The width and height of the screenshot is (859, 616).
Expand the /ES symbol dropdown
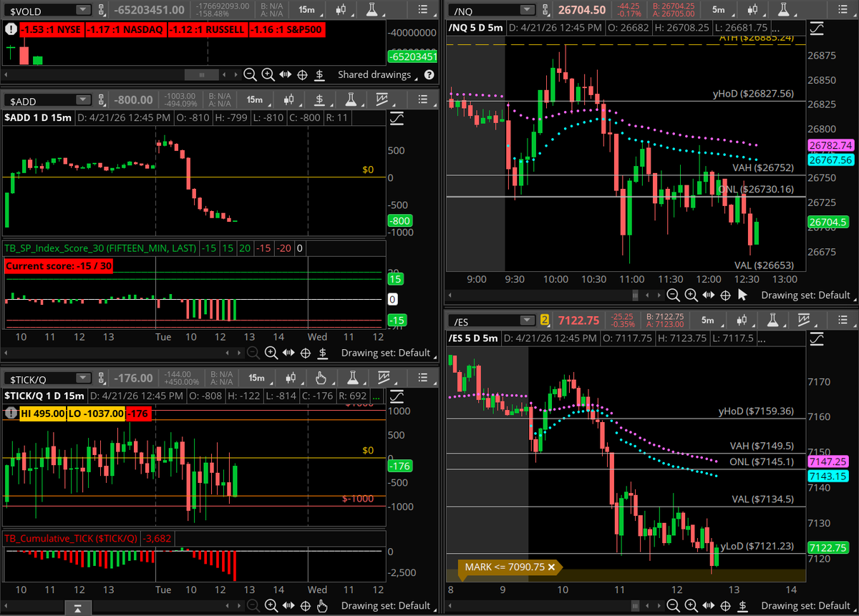(x=528, y=320)
